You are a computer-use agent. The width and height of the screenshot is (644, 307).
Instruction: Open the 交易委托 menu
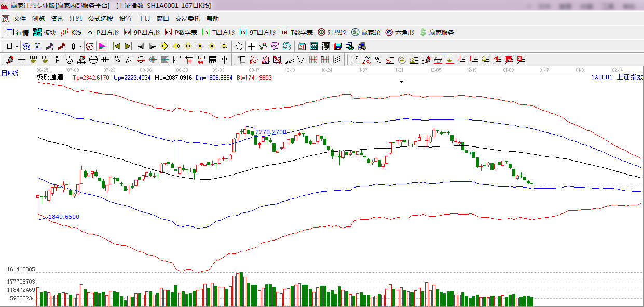tap(187, 18)
